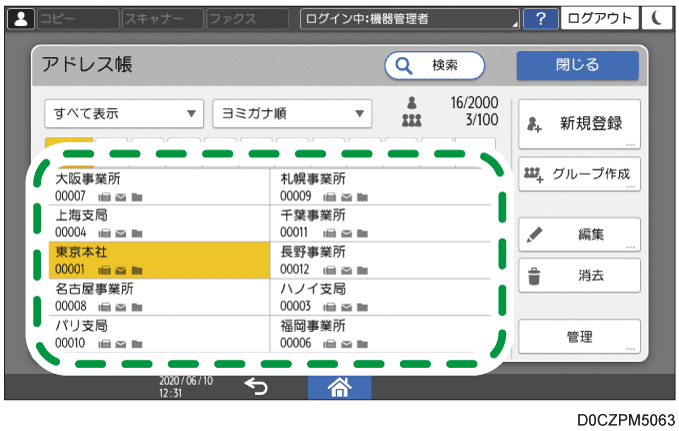Click the fax icon of ハノイ支局

pyautogui.click(x=330, y=308)
